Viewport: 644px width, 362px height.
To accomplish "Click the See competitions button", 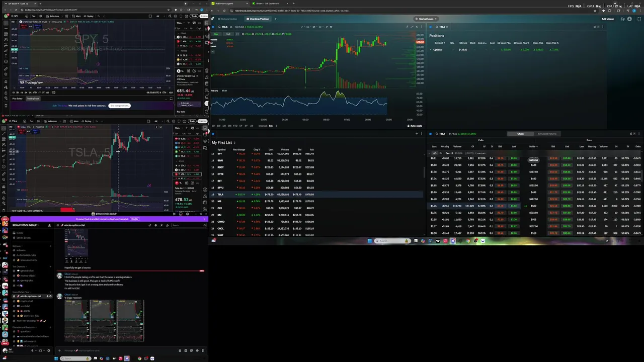I will 119,106.
